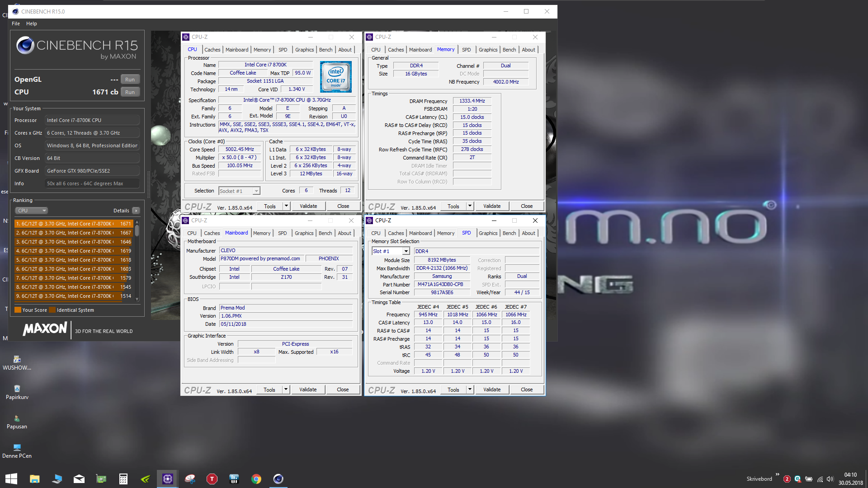Open the NVIDIA icon on taskbar
868x488 pixels.
tap(145, 479)
